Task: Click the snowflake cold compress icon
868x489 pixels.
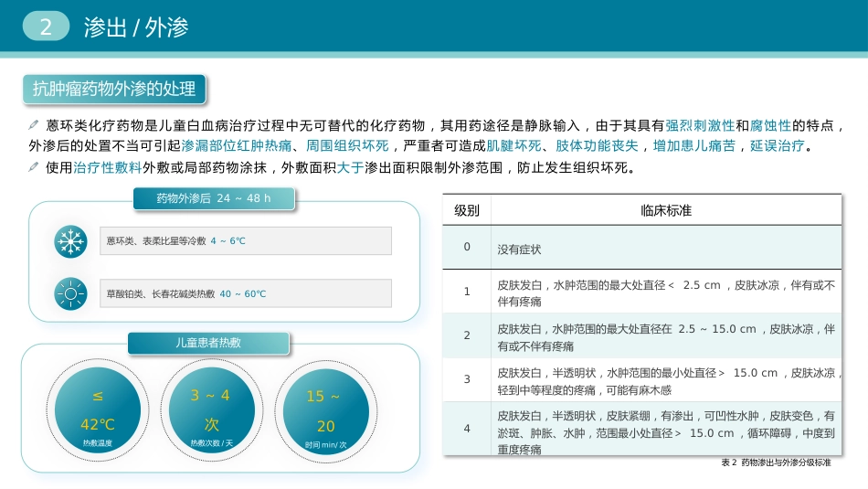Action: (71, 241)
